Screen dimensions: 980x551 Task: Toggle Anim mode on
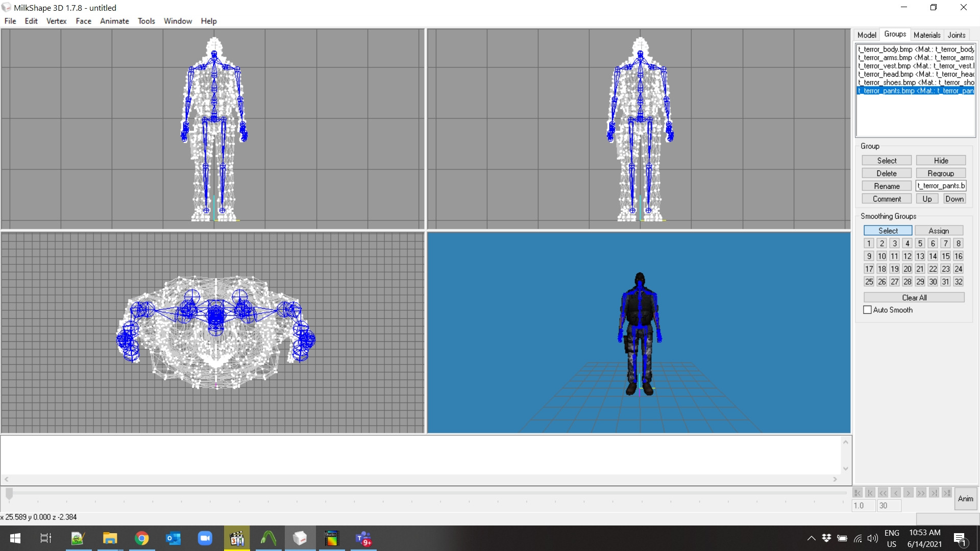(x=966, y=498)
